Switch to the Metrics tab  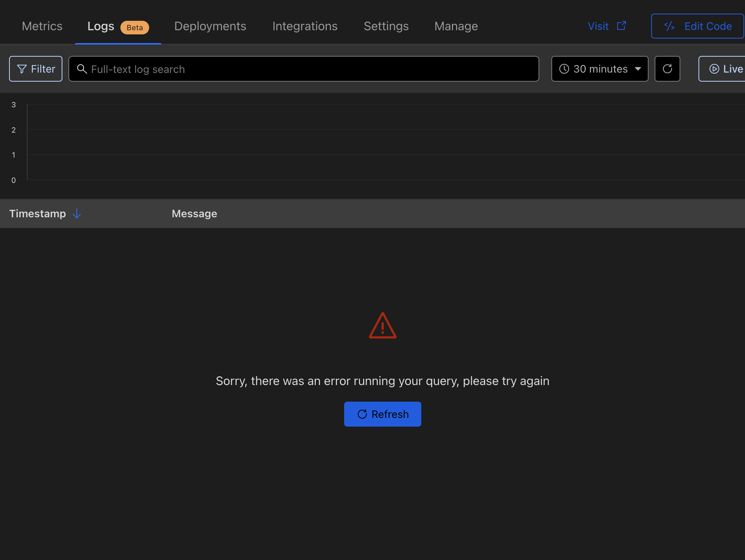[x=42, y=26]
